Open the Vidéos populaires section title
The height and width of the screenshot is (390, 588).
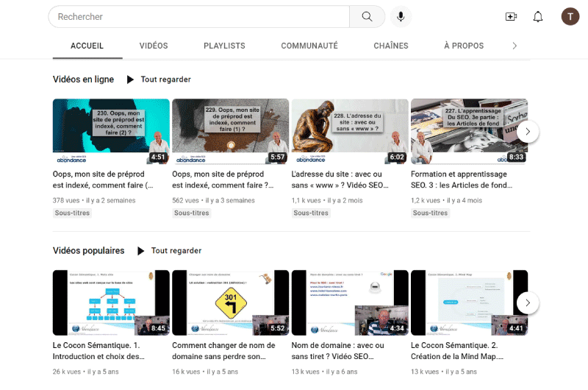[88, 251]
